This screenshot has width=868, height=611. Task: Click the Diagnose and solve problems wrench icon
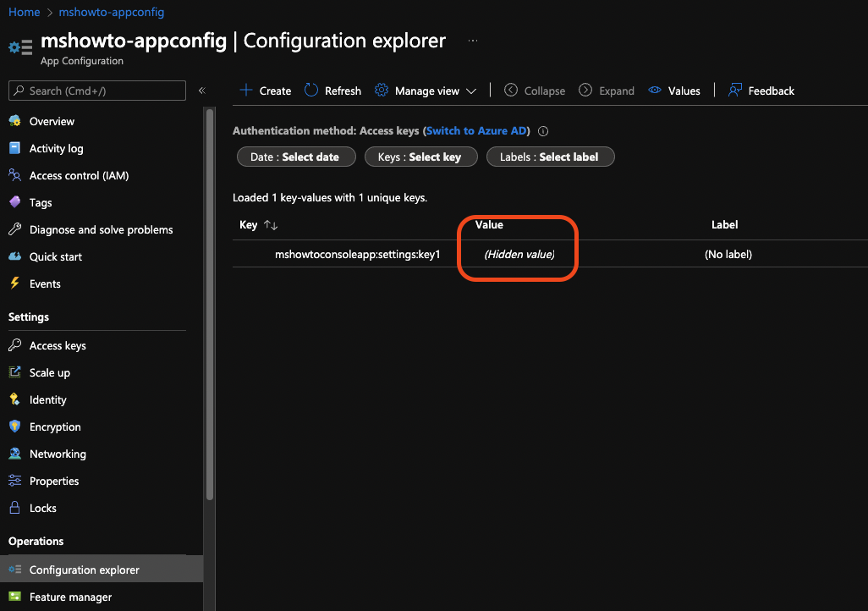click(15, 228)
